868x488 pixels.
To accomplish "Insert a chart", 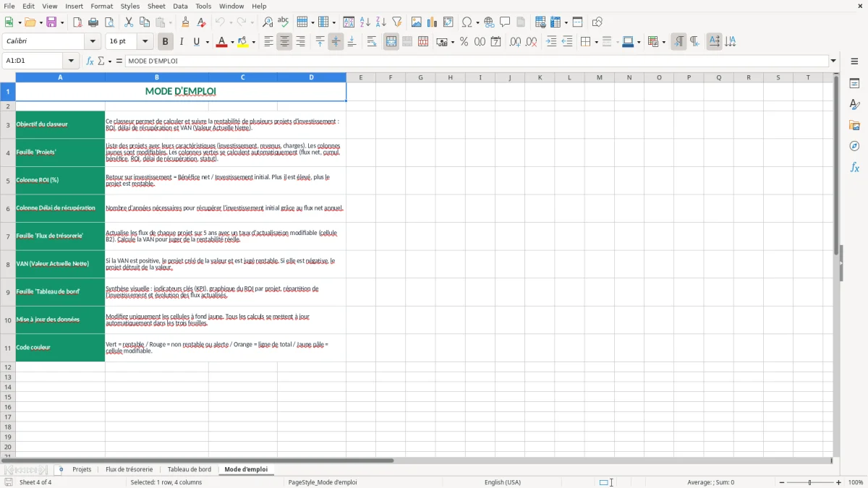I will click(x=432, y=22).
